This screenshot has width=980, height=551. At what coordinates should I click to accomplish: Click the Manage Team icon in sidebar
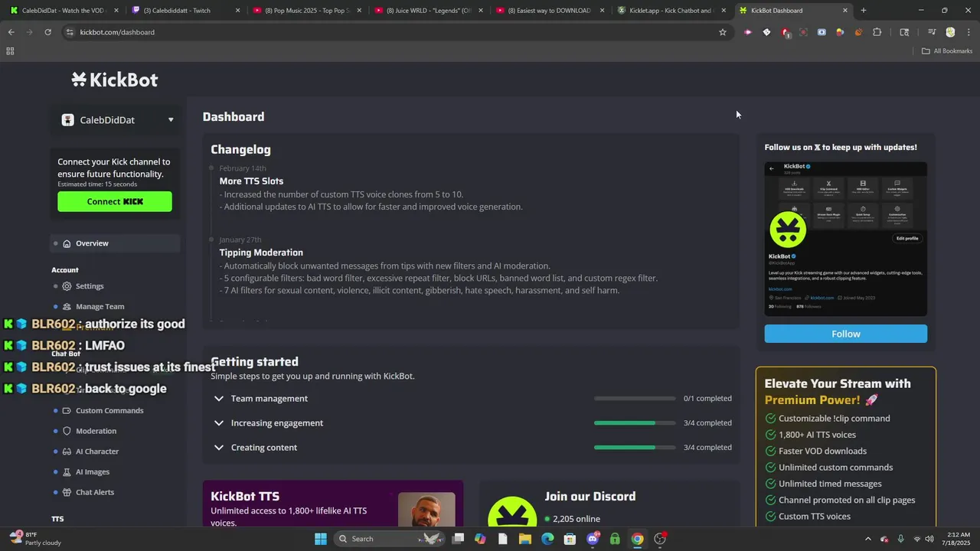(67, 306)
